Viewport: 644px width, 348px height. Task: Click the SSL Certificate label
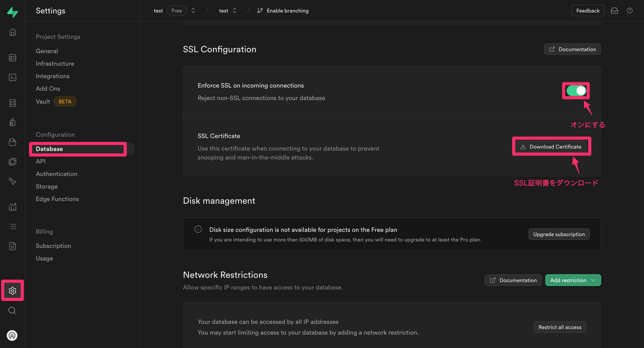(219, 136)
